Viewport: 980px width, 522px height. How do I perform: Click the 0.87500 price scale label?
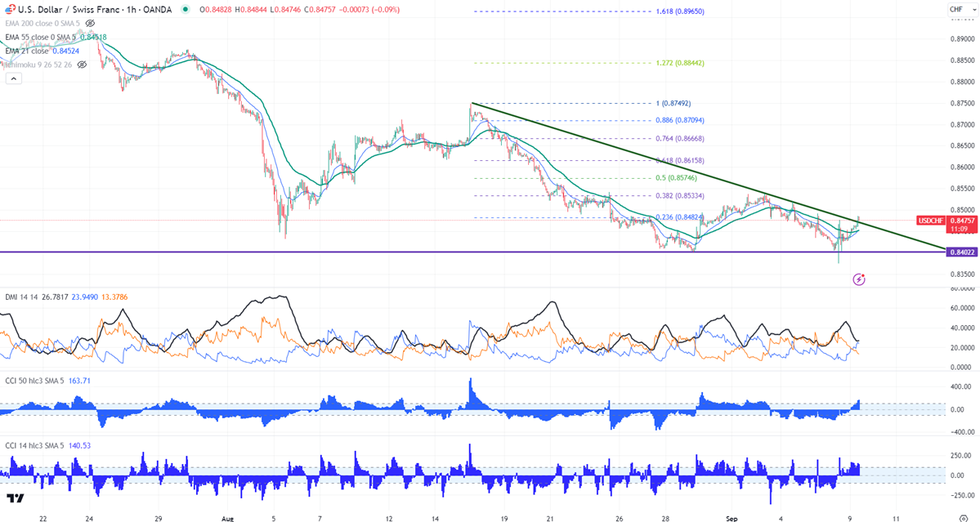962,103
